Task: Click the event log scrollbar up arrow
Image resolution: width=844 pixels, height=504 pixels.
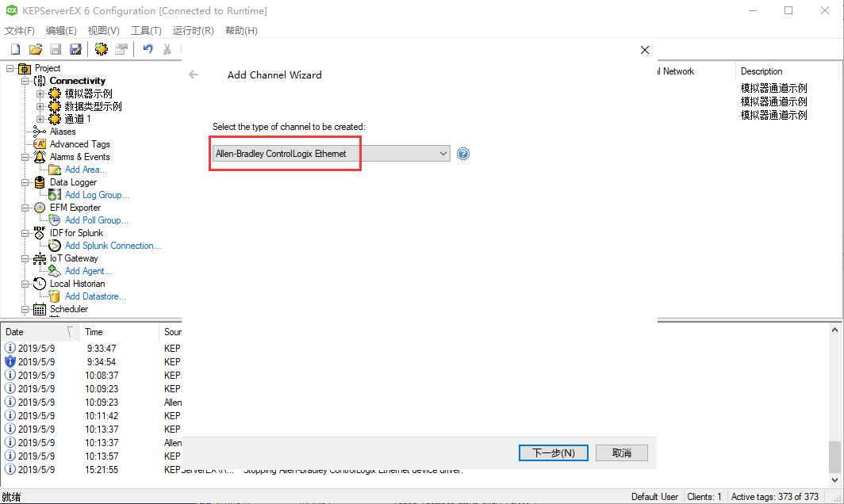Action: [834, 330]
